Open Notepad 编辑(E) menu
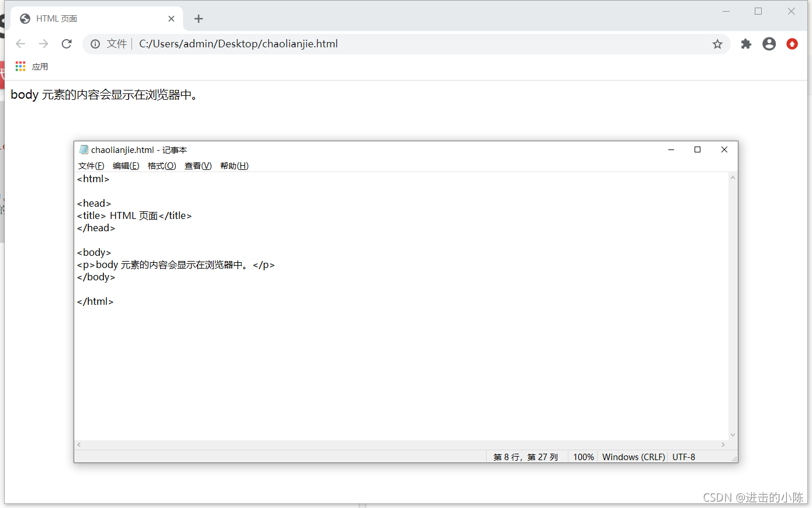 tap(126, 166)
